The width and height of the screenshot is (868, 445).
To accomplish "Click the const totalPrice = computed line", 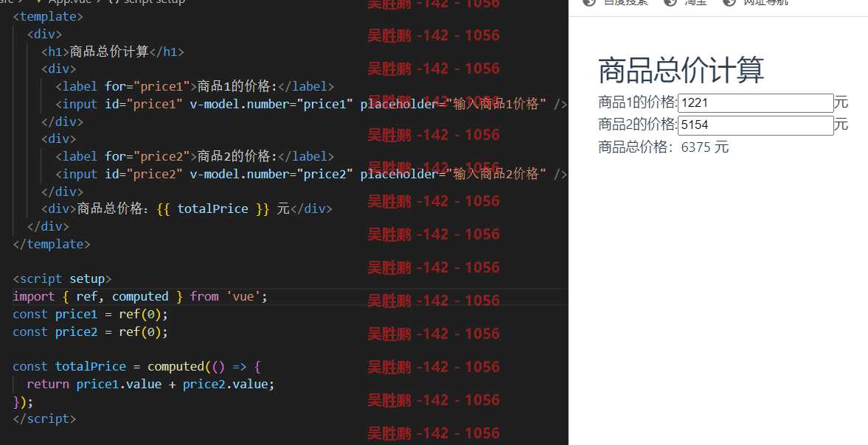I will [136, 366].
